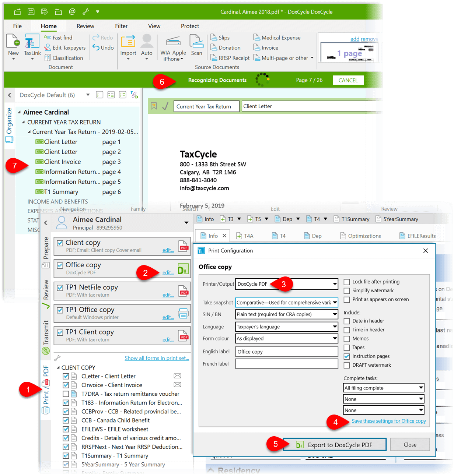
Task: Click Close in Print Configuration
Action: (410, 445)
